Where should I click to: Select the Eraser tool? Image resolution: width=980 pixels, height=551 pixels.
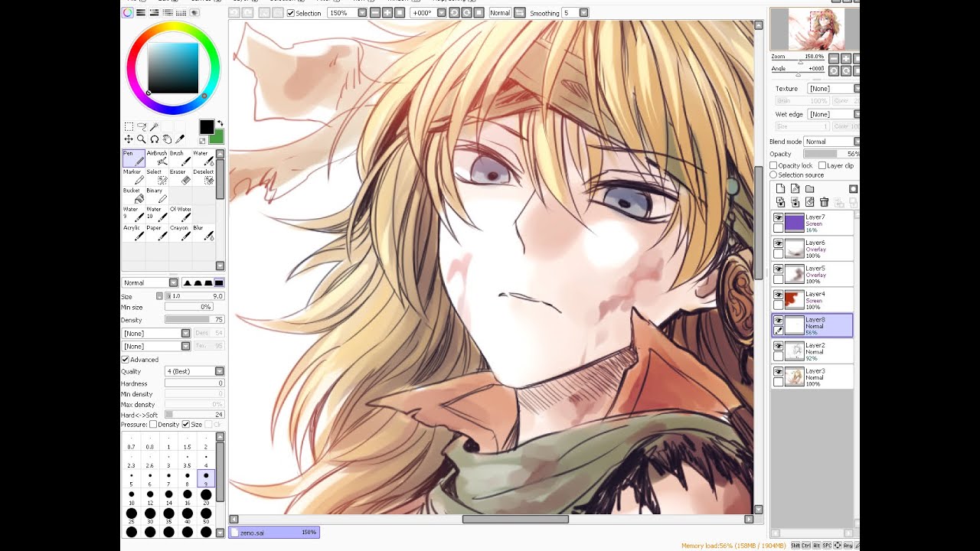pyautogui.click(x=180, y=177)
